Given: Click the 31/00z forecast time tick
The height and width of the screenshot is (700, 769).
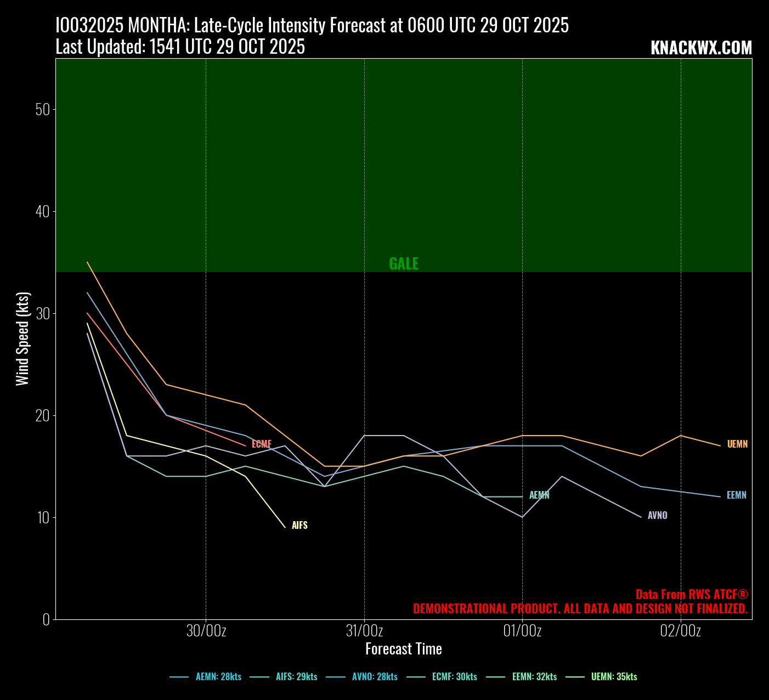Looking at the screenshot, I should click(x=364, y=631).
